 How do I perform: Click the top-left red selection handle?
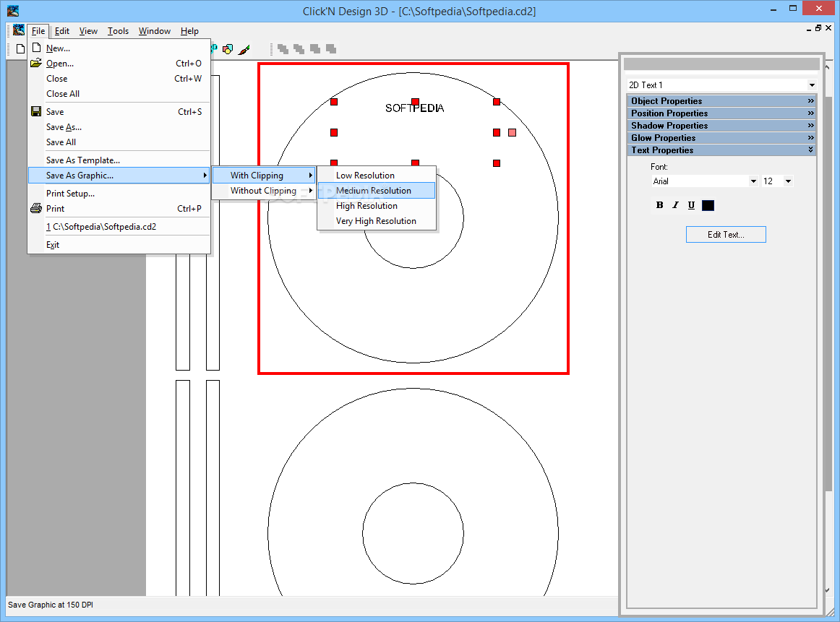point(334,102)
